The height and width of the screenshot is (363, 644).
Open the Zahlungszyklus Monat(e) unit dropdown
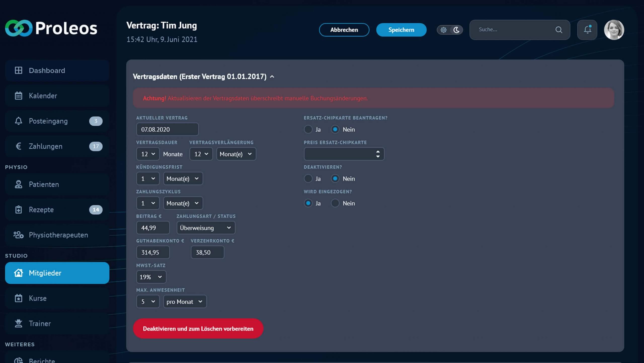point(183,203)
